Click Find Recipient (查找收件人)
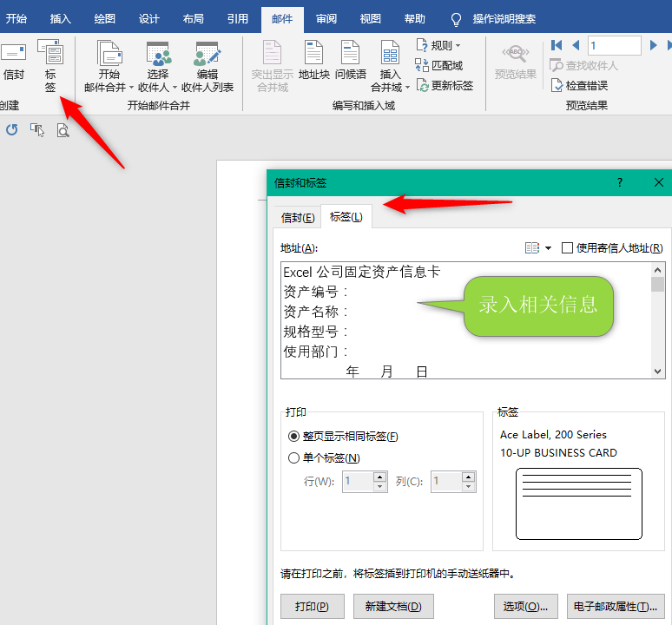The width and height of the screenshot is (672, 625). [583, 66]
